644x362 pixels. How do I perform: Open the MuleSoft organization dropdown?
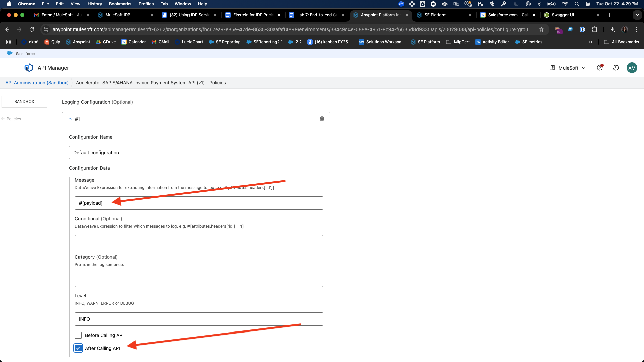pyautogui.click(x=568, y=68)
